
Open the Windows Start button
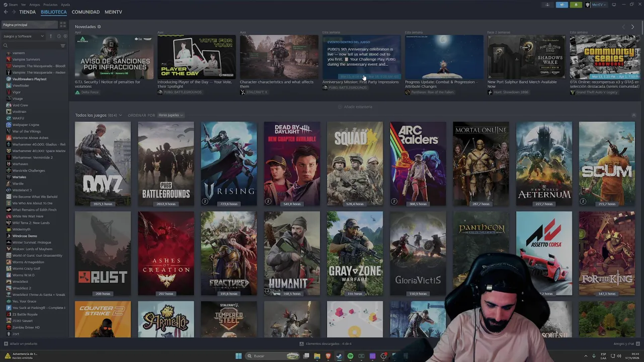click(x=238, y=356)
